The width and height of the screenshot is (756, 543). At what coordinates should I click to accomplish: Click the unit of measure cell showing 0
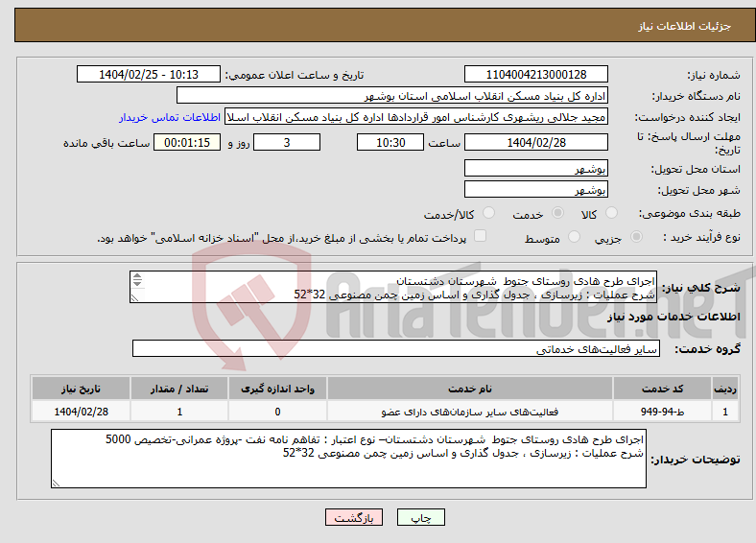(x=277, y=412)
